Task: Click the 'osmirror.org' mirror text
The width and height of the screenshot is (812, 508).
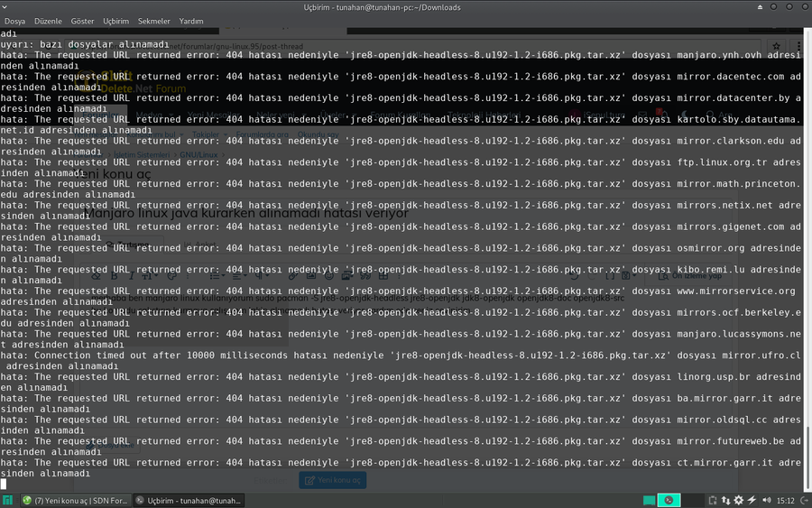Action: coord(711,248)
